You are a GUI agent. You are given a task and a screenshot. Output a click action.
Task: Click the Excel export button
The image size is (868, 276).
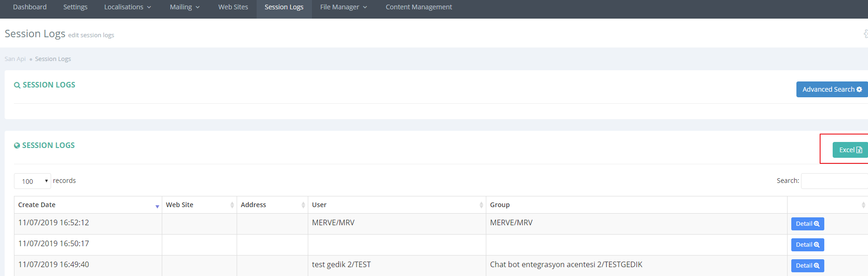(850, 150)
